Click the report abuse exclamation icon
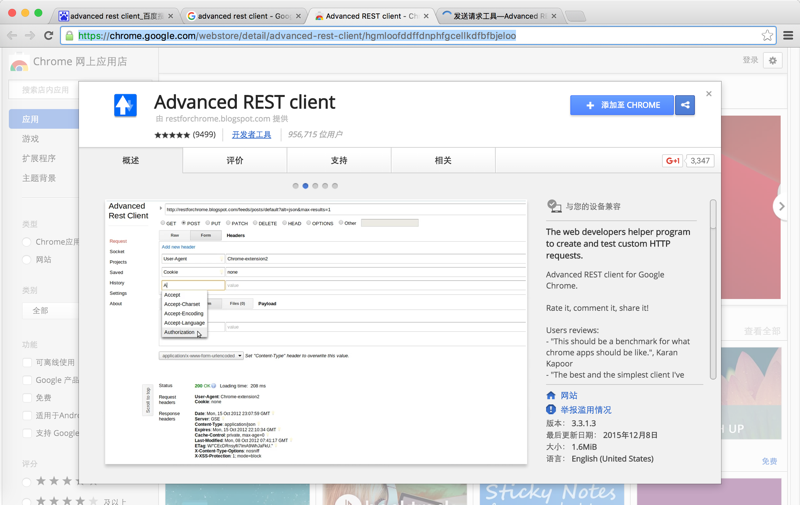Screen dimensions: 800x505 coord(551,409)
